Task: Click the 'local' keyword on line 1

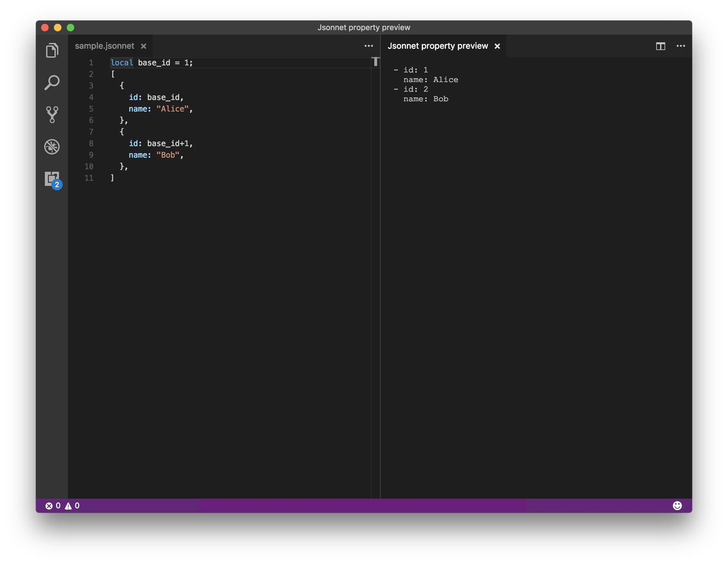Action: (x=122, y=63)
